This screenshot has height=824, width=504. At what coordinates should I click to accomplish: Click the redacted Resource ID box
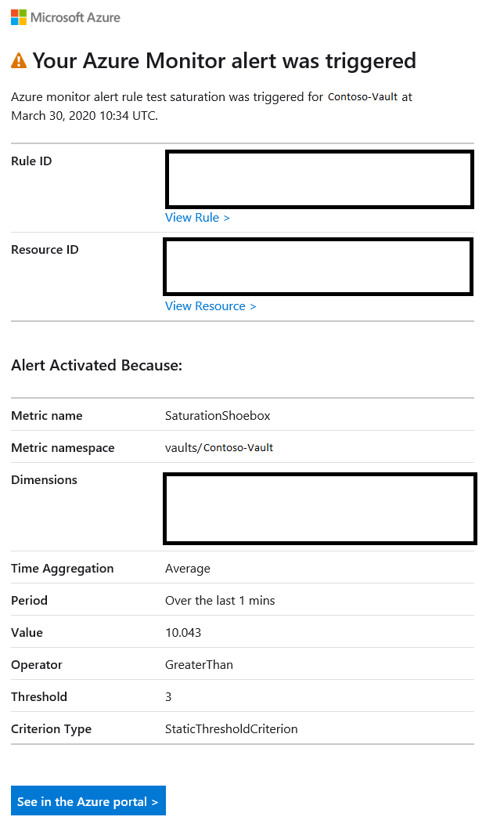[319, 266]
